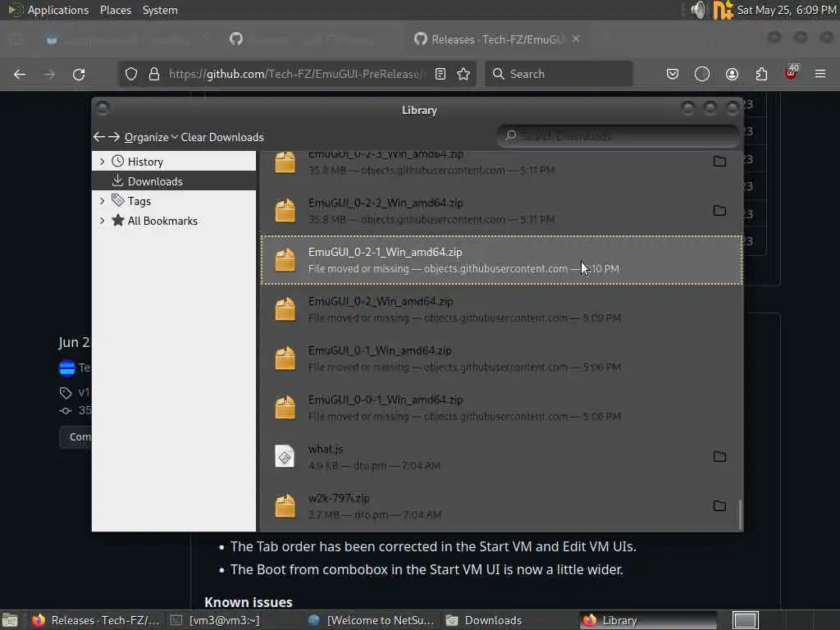This screenshot has width=840, height=630.
Task: Click the EmuGUI_0-2-1 zip archive icon
Action: click(285, 260)
